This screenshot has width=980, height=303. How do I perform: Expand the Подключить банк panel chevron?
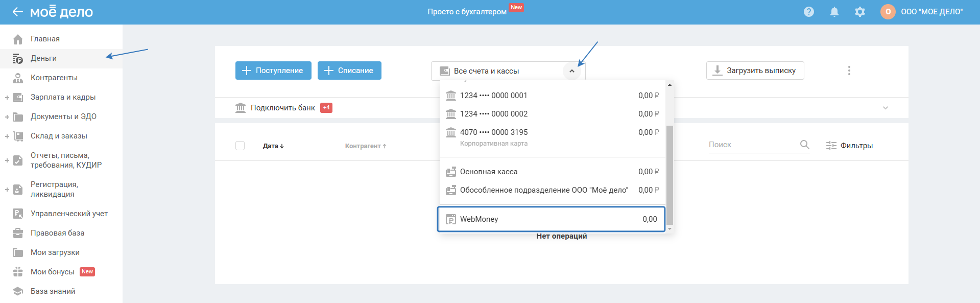[886, 108]
